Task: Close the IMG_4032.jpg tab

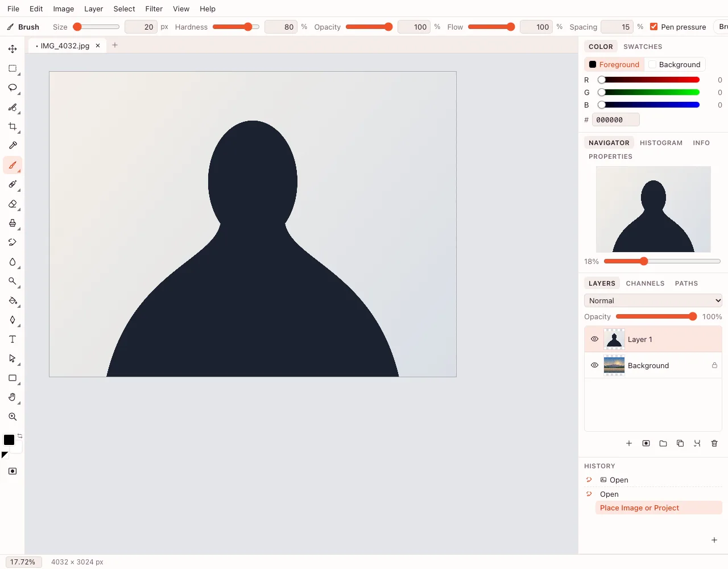Action: tap(98, 46)
